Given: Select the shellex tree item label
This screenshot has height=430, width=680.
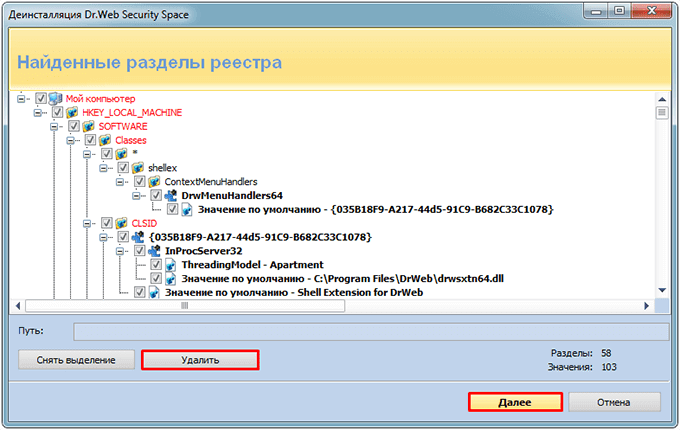Looking at the screenshot, I should [x=163, y=167].
